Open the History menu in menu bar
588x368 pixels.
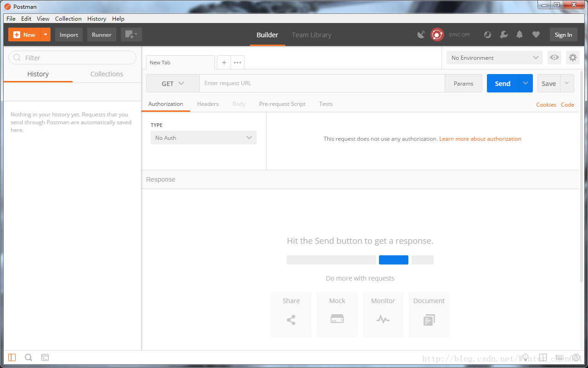click(96, 19)
